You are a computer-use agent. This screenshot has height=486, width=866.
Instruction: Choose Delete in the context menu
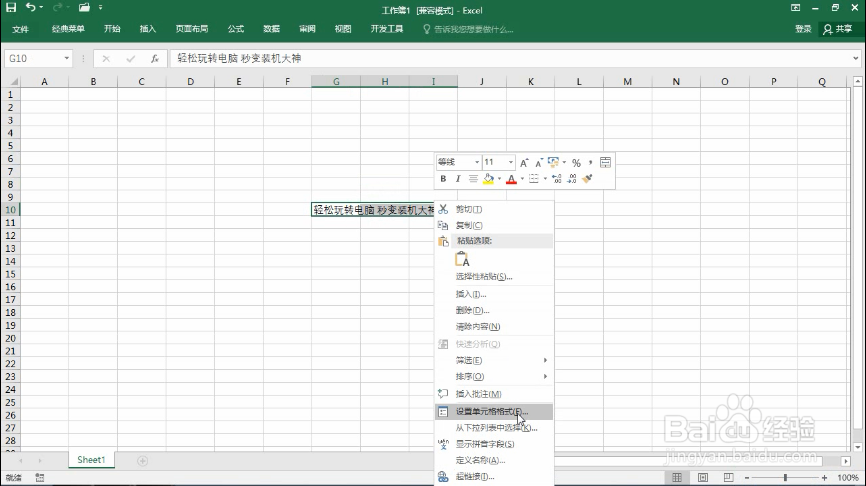(x=494, y=310)
